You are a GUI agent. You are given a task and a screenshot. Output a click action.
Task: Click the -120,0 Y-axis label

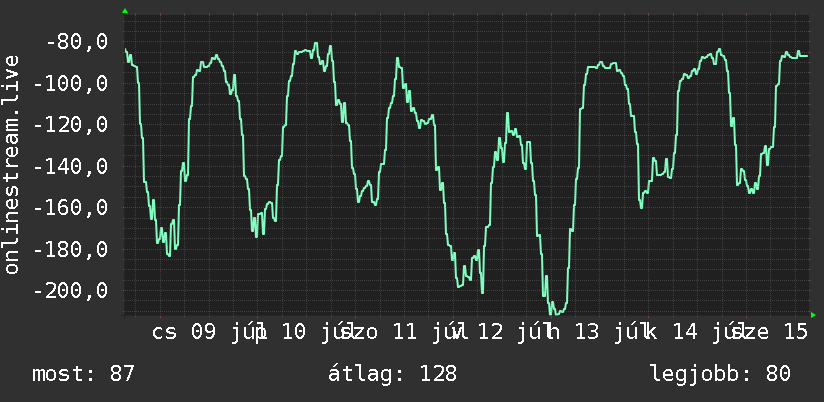click(x=70, y=125)
